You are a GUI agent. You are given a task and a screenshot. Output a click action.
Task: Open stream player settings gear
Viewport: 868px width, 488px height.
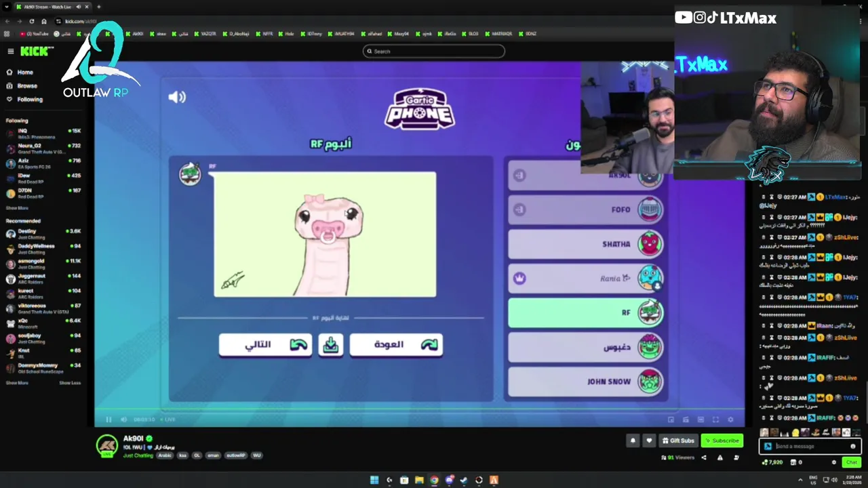[x=730, y=420]
